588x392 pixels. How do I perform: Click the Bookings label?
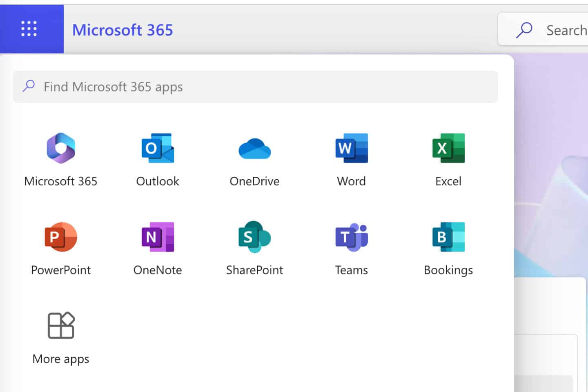coord(448,269)
